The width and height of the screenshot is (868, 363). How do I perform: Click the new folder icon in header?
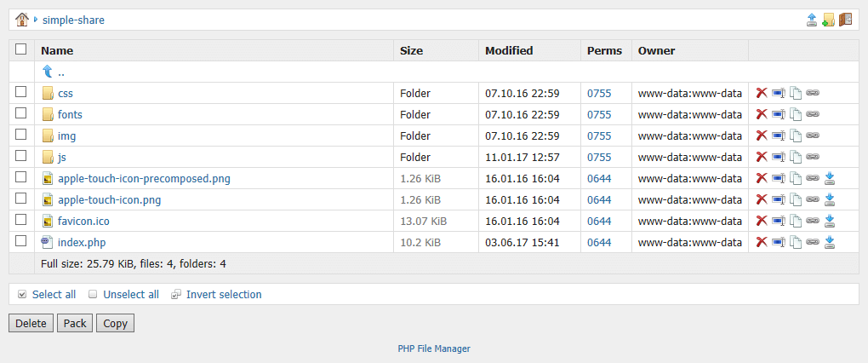[828, 20]
